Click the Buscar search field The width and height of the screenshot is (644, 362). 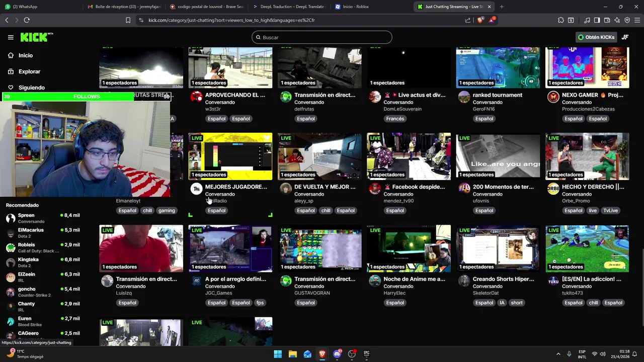[322, 37]
